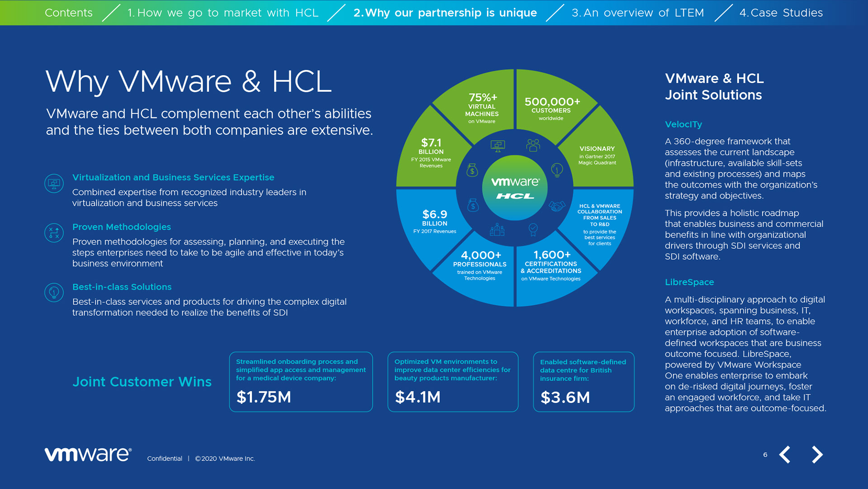Select '2. Why our partnership is unique' tab
The height and width of the screenshot is (489, 868).
click(x=445, y=13)
